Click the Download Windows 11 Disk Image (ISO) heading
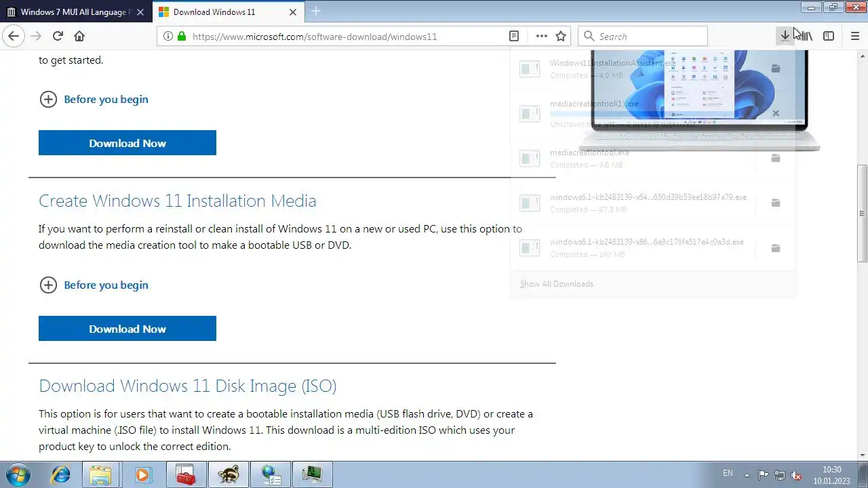 click(x=188, y=386)
